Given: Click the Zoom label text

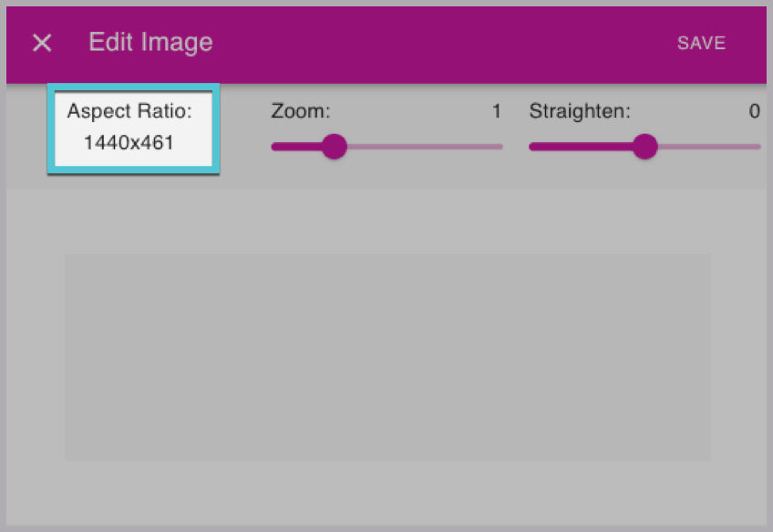Looking at the screenshot, I should [x=300, y=112].
